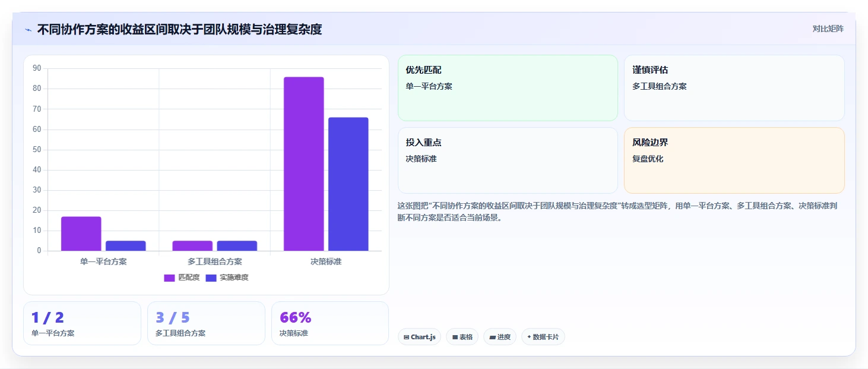Image resolution: width=868 pixels, height=369 pixels.
Task: Click the 1 / 2 stat value
Action: coord(47,317)
